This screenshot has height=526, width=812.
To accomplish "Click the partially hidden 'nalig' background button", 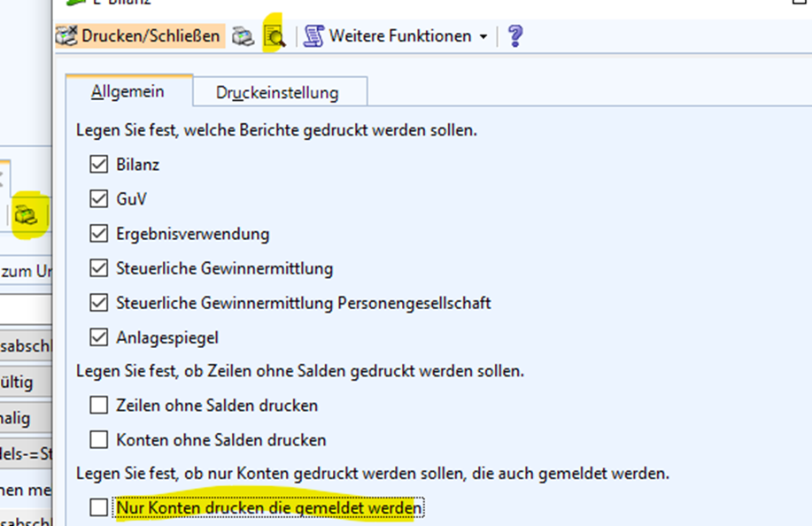I will [x=25, y=418].
